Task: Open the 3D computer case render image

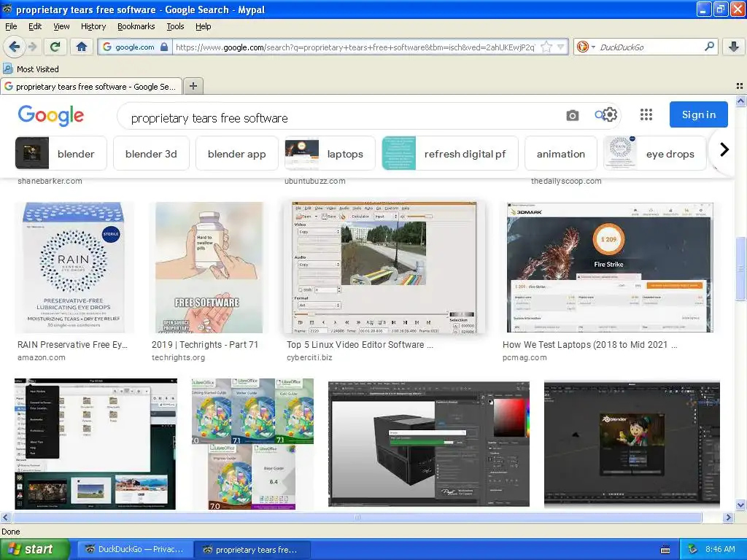Action: tap(429, 444)
